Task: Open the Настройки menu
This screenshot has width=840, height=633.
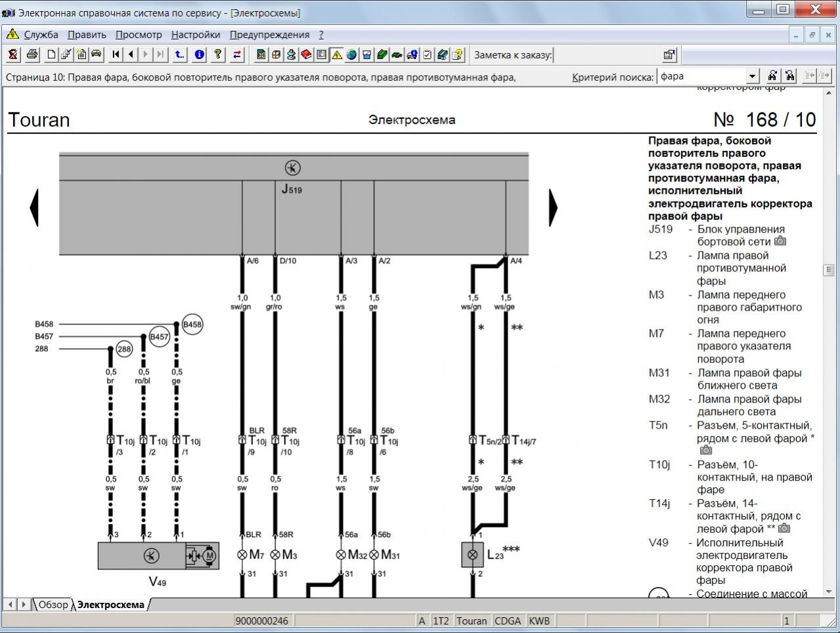Action: pos(196,35)
